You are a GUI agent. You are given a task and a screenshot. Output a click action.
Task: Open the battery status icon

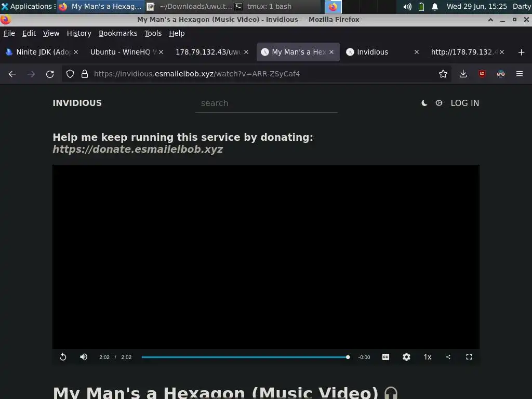[x=421, y=6]
